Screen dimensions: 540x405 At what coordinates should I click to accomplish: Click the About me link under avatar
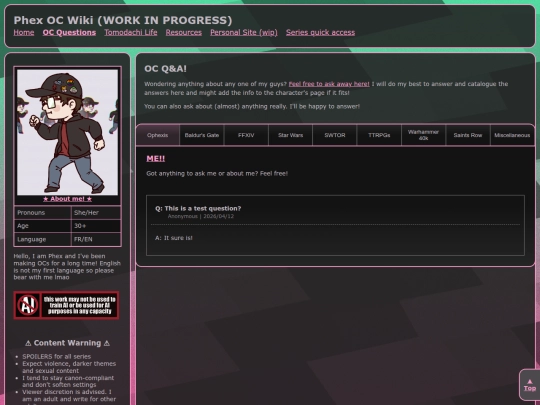(x=68, y=199)
